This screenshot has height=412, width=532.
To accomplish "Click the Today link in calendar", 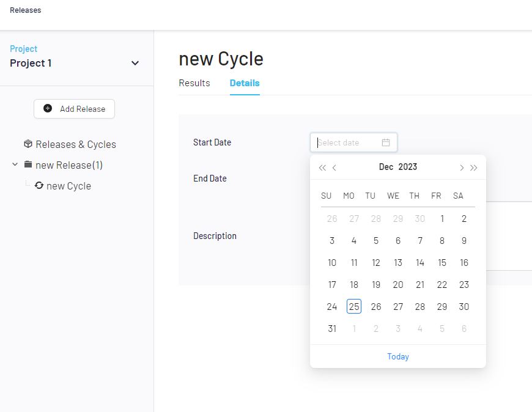I will (398, 356).
